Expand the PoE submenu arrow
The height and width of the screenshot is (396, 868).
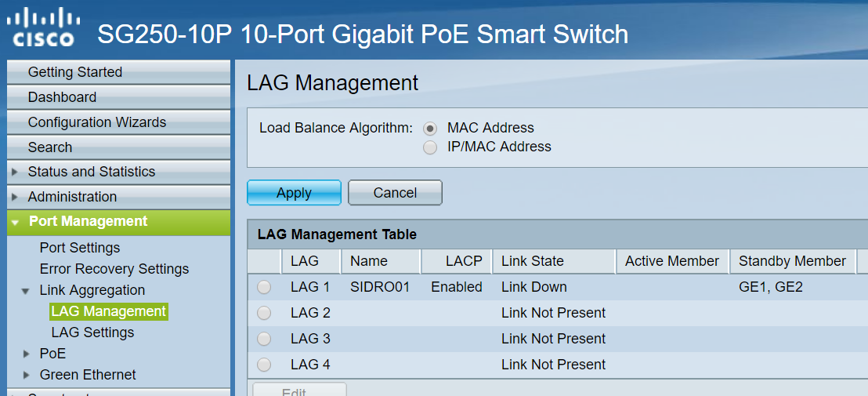pyautogui.click(x=27, y=354)
